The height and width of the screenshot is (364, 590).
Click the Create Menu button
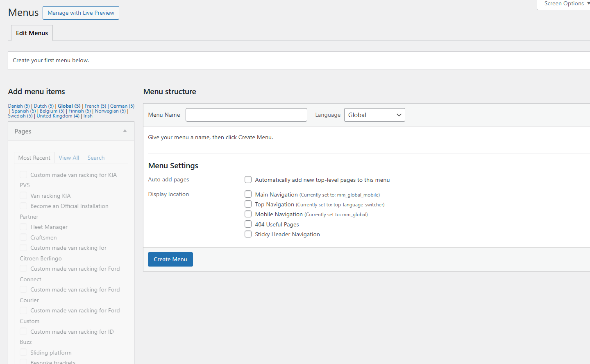(x=170, y=259)
